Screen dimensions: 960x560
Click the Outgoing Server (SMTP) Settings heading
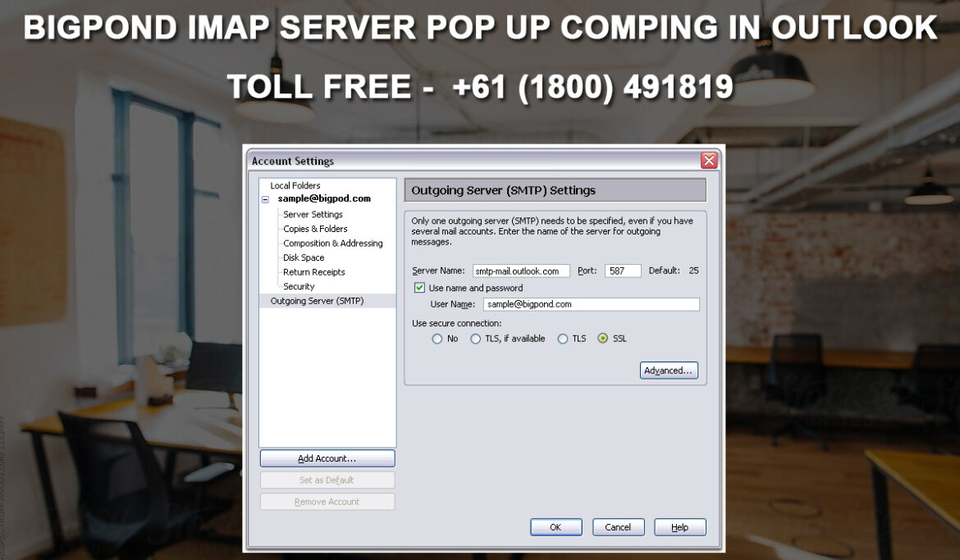[503, 190]
